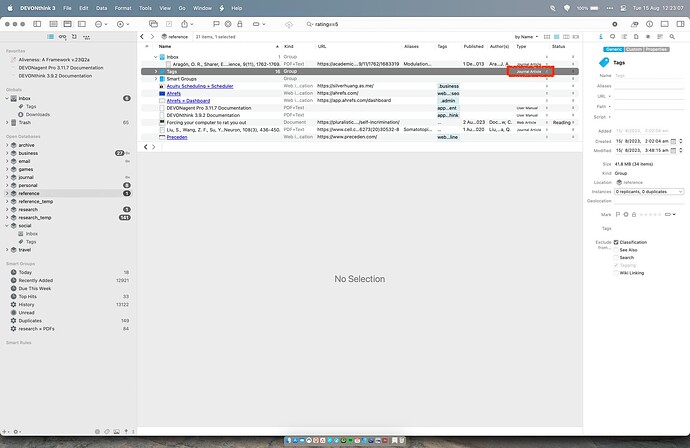Open the Ahrefs » Dashboard bookmark link
The width and height of the screenshot is (690, 448).
[188, 101]
